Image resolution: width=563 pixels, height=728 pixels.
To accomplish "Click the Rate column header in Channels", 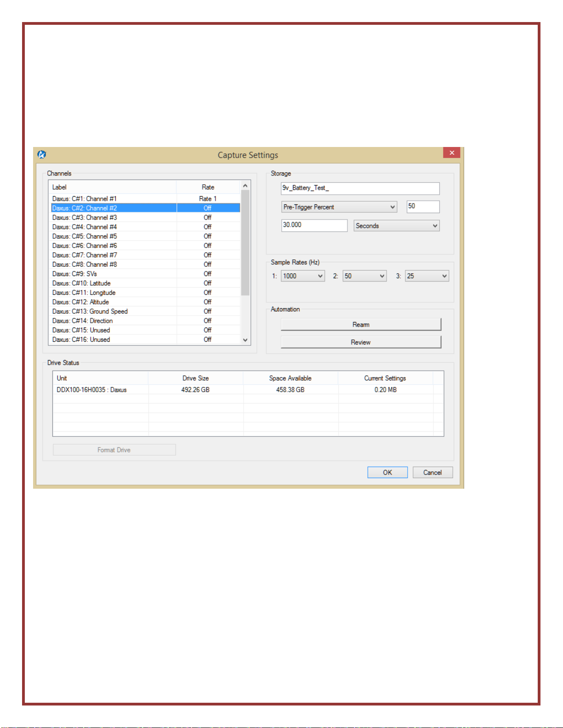I will pyautogui.click(x=208, y=187).
